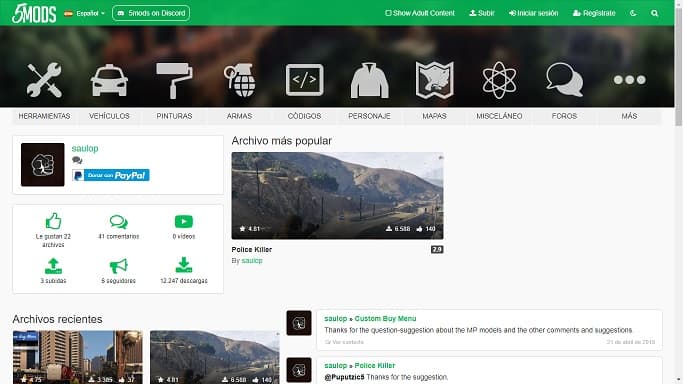Click the @Puputzic5 mention text
The height and width of the screenshot is (384, 683).
344,377
